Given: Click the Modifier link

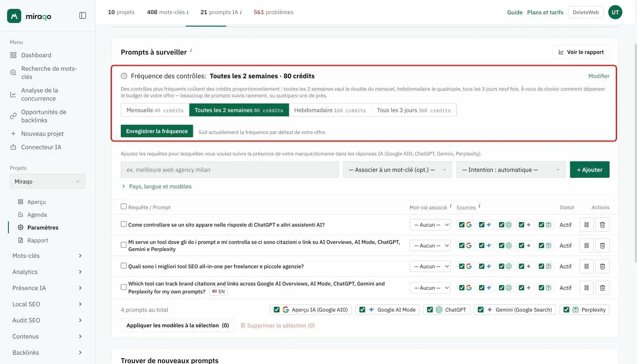Looking at the screenshot, I should (x=599, y=76).
